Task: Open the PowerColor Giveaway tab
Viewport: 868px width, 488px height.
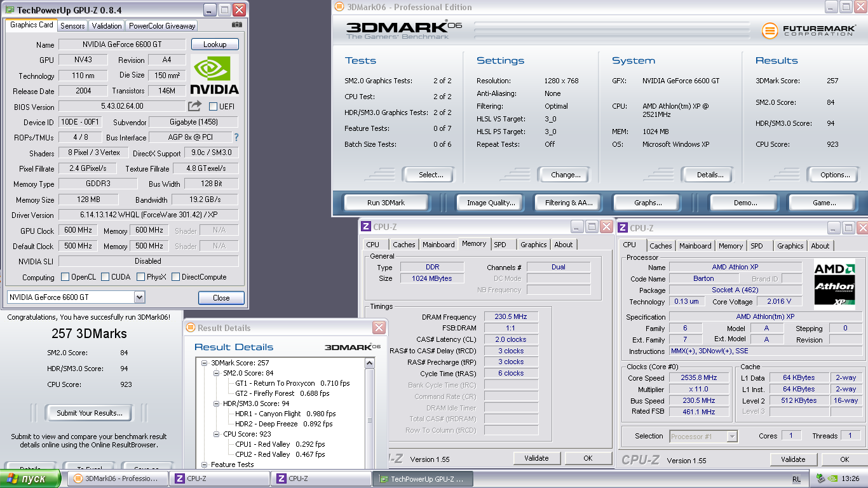Action: (x=162, y=26)
